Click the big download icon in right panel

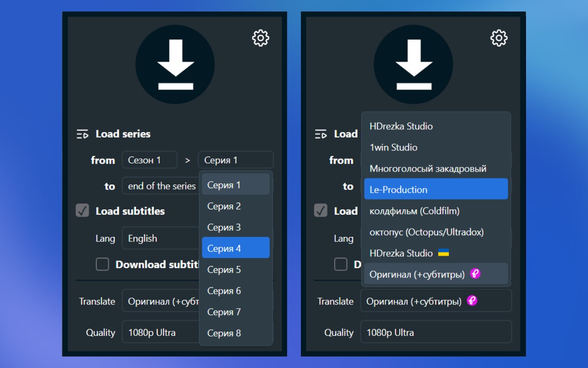tap(413, 64)
